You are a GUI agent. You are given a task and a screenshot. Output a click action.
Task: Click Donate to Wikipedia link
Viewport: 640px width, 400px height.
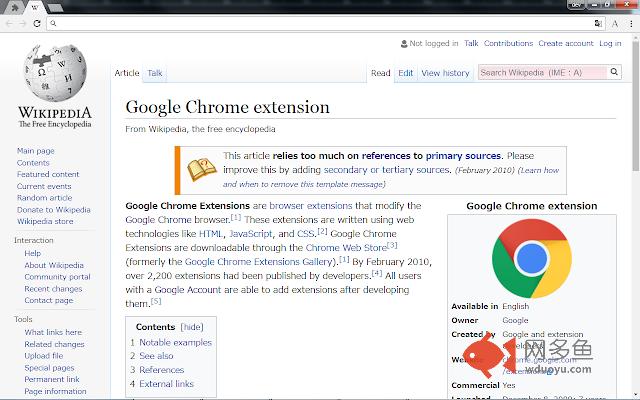53,210
